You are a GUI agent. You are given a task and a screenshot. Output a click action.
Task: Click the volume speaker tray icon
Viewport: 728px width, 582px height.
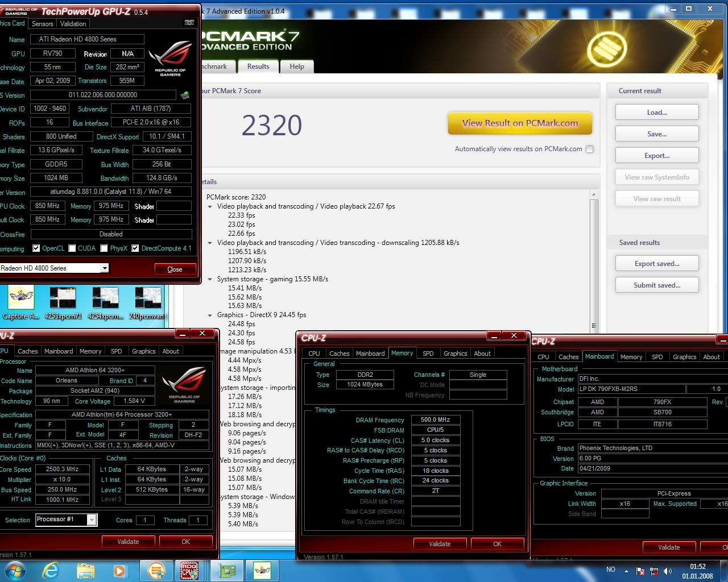[x=667, y=571]
